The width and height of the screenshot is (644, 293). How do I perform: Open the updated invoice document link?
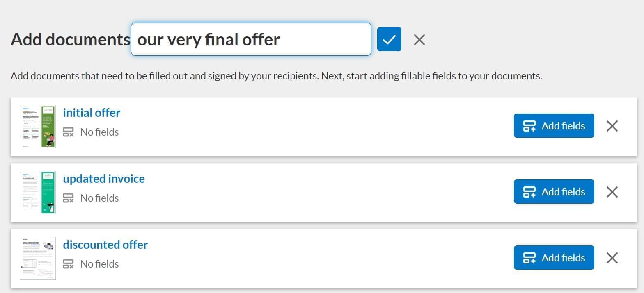tap(104, 179)
